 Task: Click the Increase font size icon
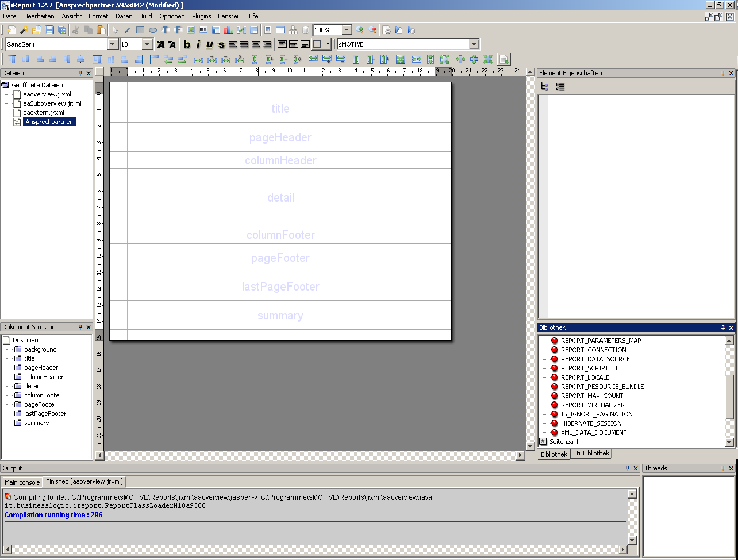160,44
